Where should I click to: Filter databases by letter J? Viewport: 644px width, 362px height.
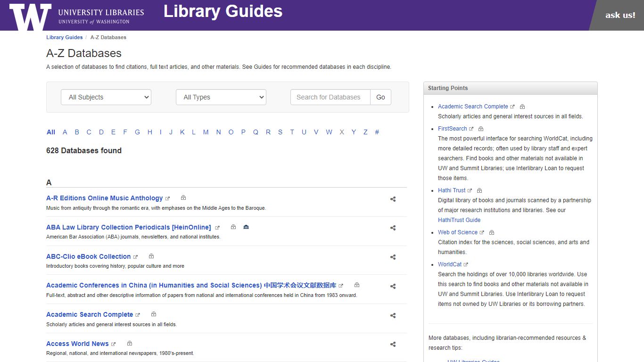tap(171, 132)
